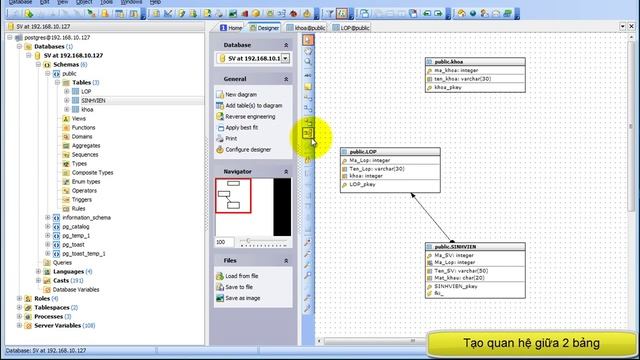Viewport: 640px width, 360px height.
Task: Click the Navigator zoom slider handle
Action: (x=248, y=241)
